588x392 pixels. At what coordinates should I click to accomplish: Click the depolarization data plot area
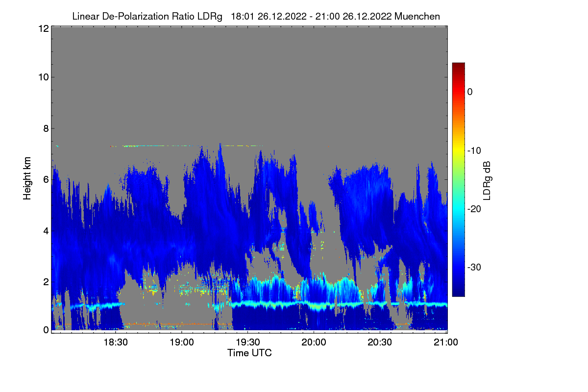tap(249, 179)
